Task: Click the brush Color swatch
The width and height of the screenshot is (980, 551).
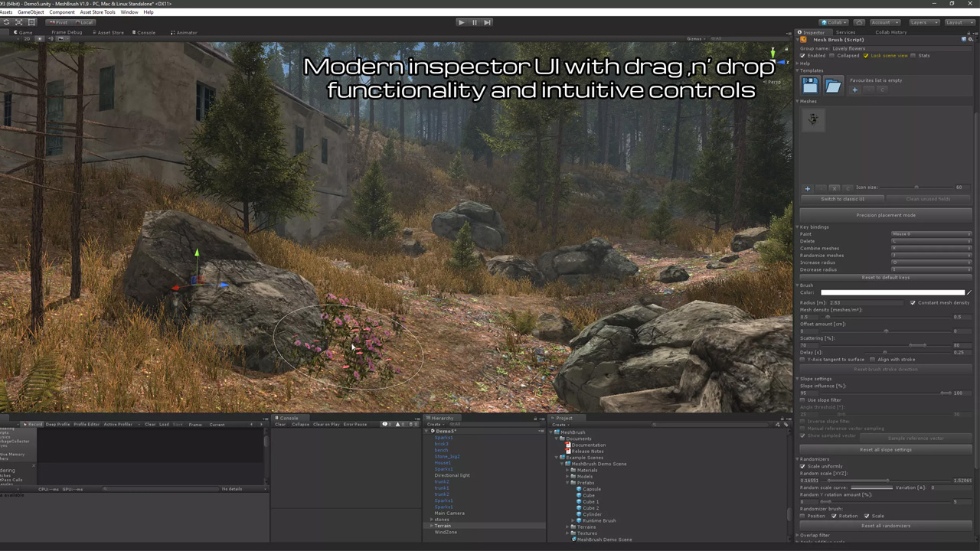Action: point(892,292)
